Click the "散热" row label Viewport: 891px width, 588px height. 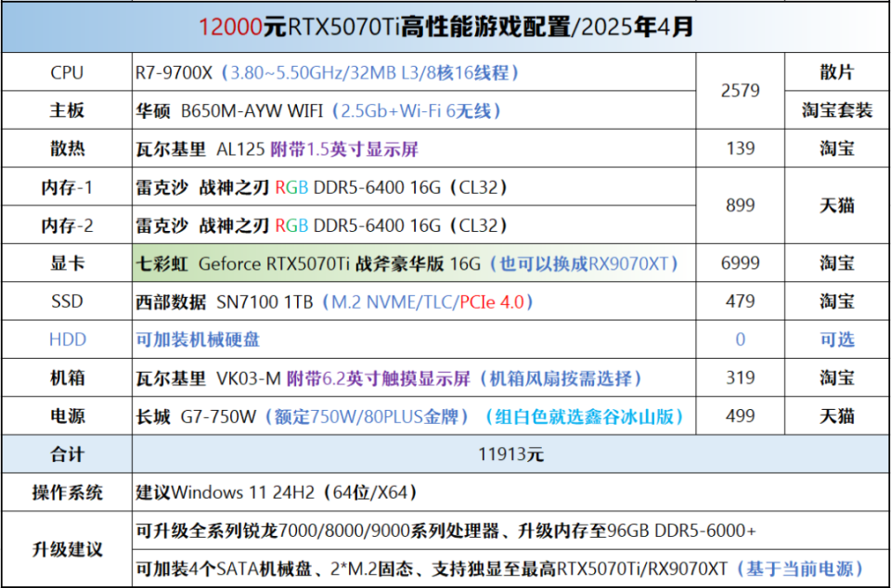[67, 148]
